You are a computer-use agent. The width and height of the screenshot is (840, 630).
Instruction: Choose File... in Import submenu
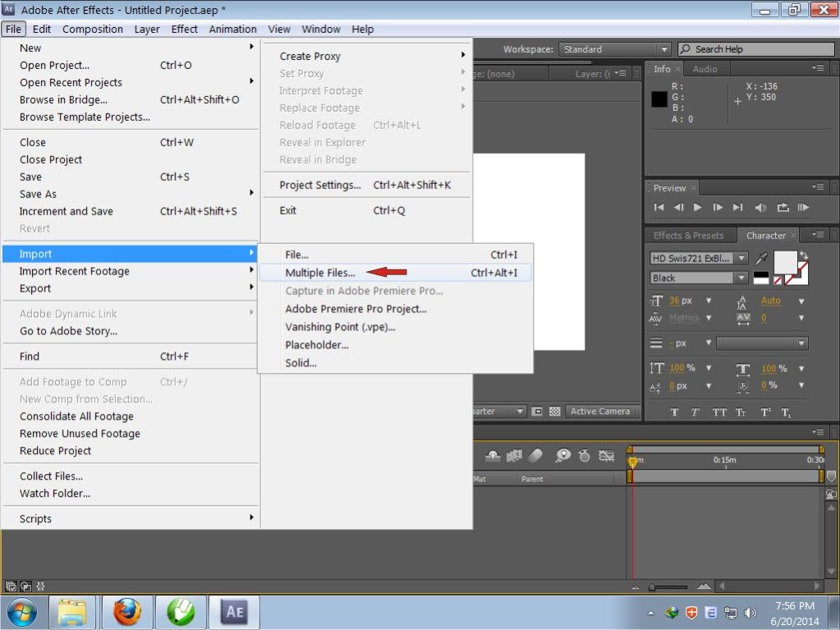click(x=395, y=255)
